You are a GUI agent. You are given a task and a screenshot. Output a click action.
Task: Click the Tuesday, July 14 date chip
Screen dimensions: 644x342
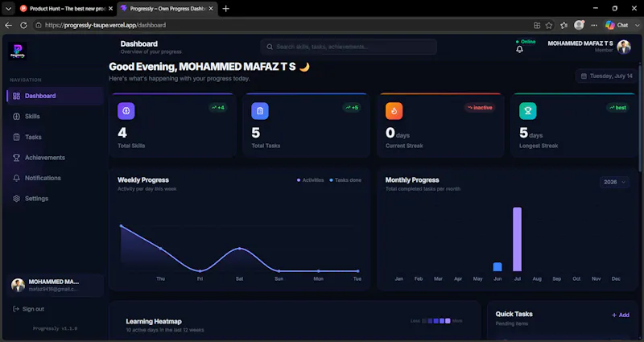click(607, 76)
